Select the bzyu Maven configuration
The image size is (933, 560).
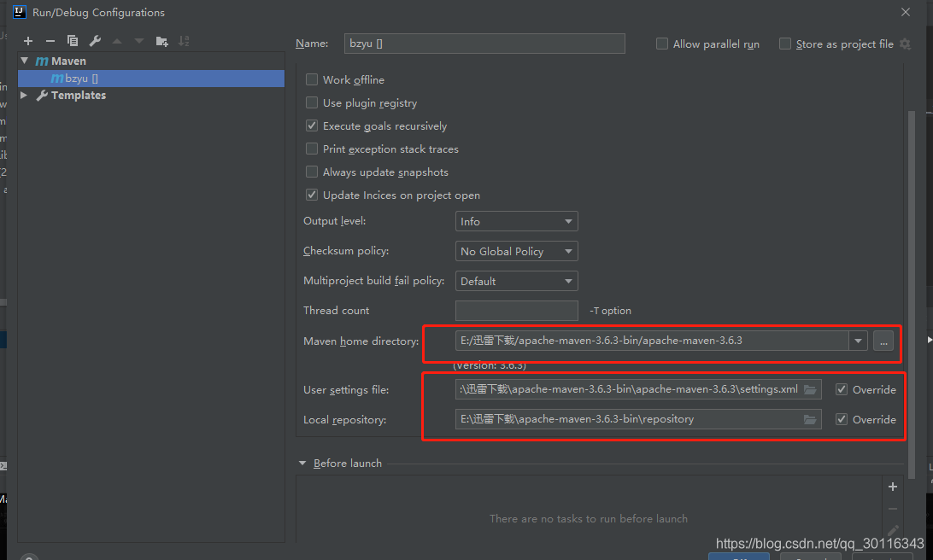(x=151, y=79)
